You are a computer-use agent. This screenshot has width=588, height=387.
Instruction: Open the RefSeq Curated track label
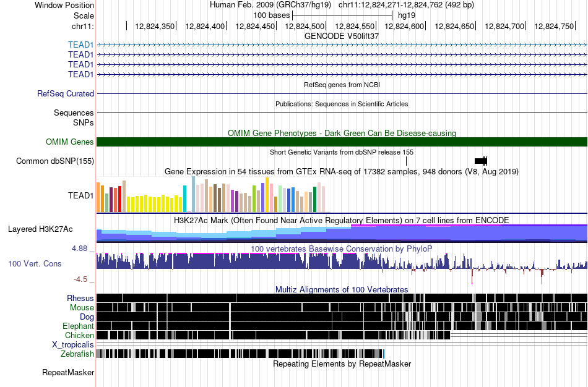(x=66, y=94)
